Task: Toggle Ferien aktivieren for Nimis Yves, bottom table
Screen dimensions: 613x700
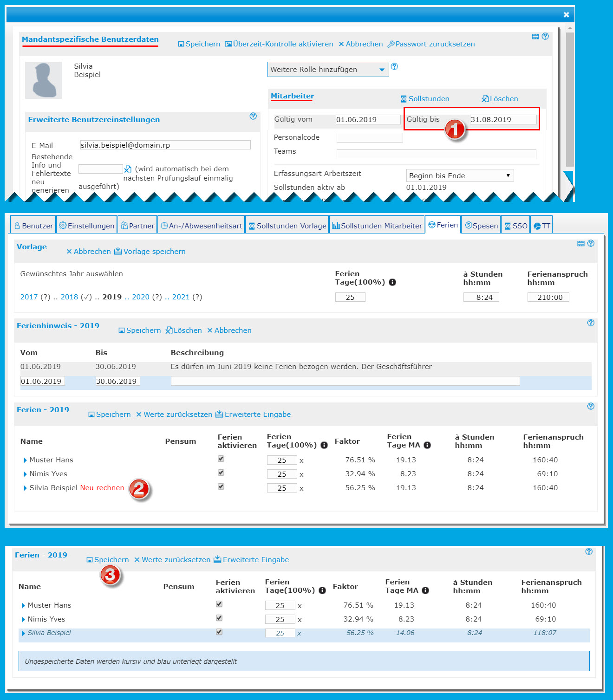Action: click(x=219, y=618)
